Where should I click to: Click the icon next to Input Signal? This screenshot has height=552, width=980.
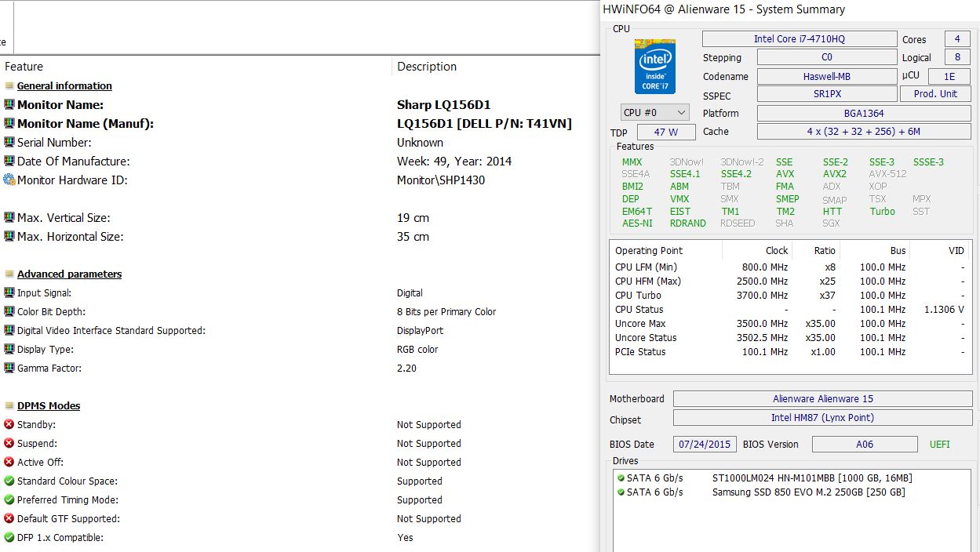pyautogui.click(x=9, y=293)
